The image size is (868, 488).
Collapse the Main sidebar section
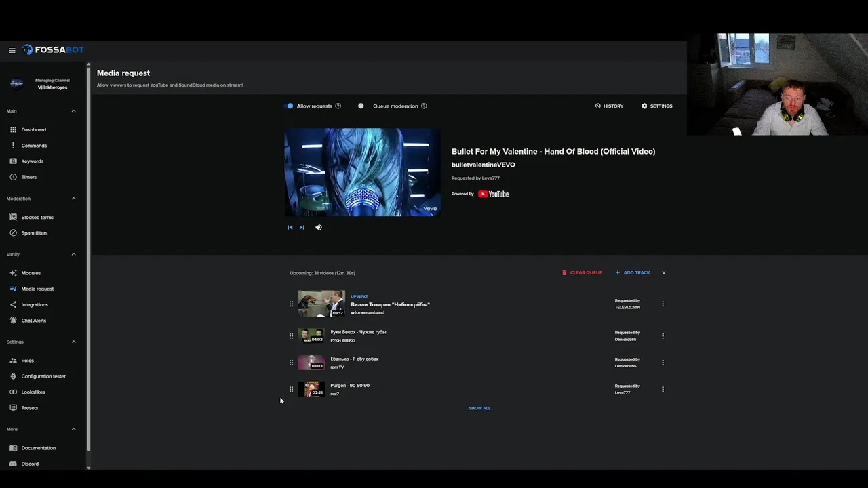73,111
